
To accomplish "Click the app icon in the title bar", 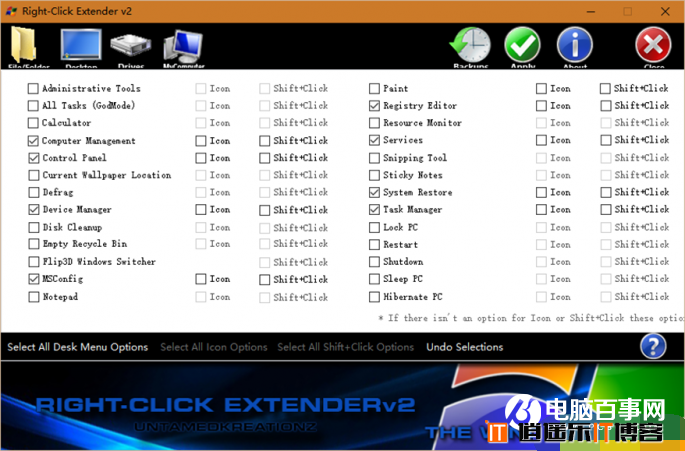I will click(11, 11).
